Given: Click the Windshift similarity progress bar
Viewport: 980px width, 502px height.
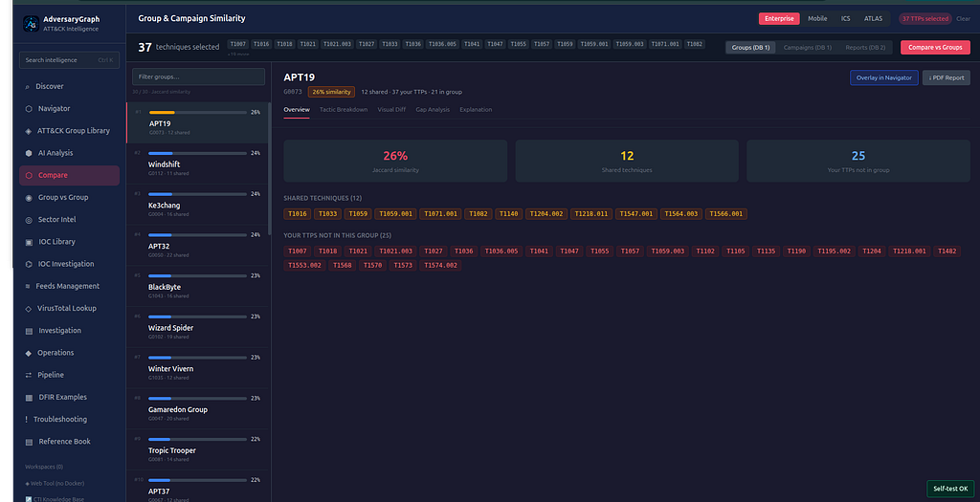Looking at the screenshot, I should [197, 153].
